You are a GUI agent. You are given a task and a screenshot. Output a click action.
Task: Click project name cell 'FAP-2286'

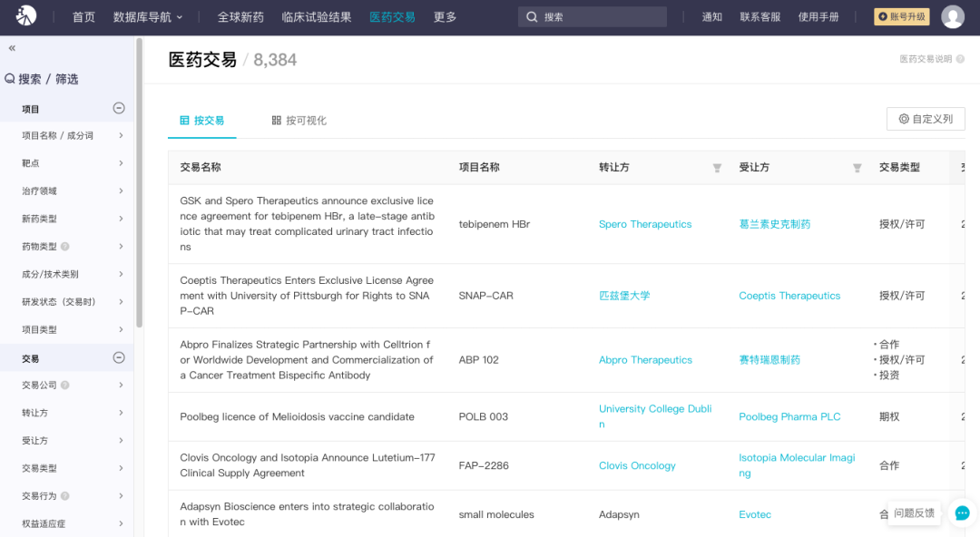pos(484,465)
